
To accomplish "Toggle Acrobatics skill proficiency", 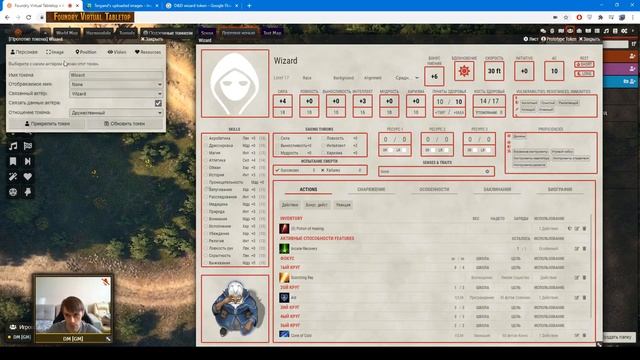I will (206, 138).
